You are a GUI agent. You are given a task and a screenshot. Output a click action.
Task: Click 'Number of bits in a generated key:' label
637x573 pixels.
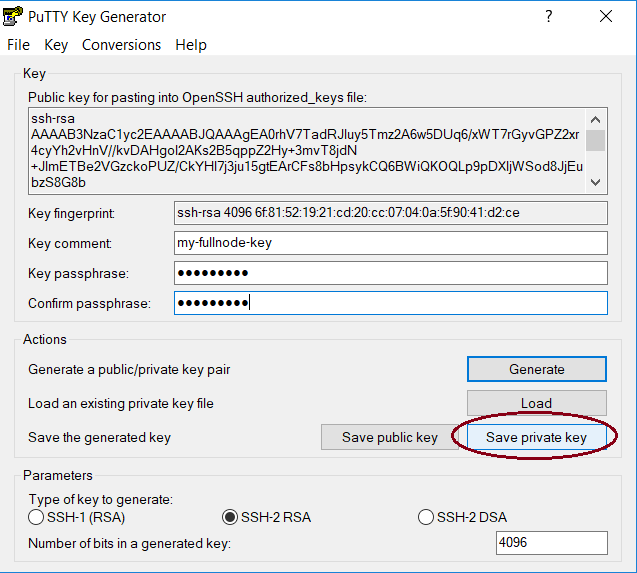tap(130, 543)
